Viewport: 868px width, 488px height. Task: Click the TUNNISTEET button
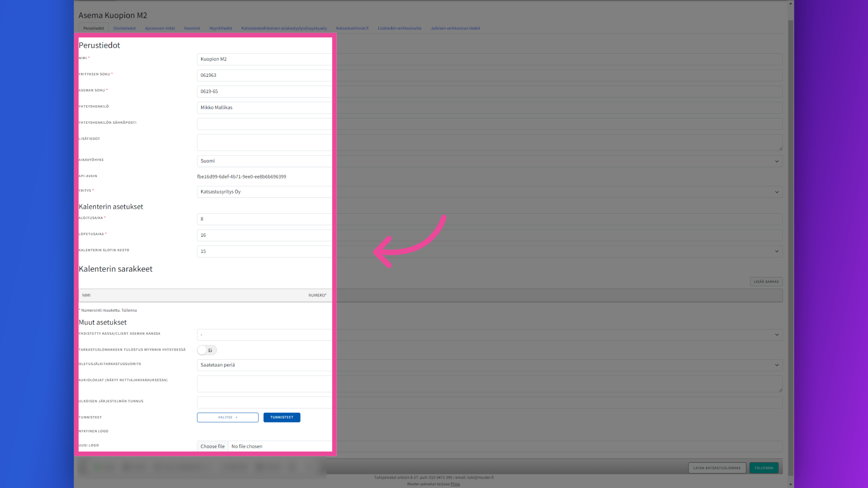point(282,417)
